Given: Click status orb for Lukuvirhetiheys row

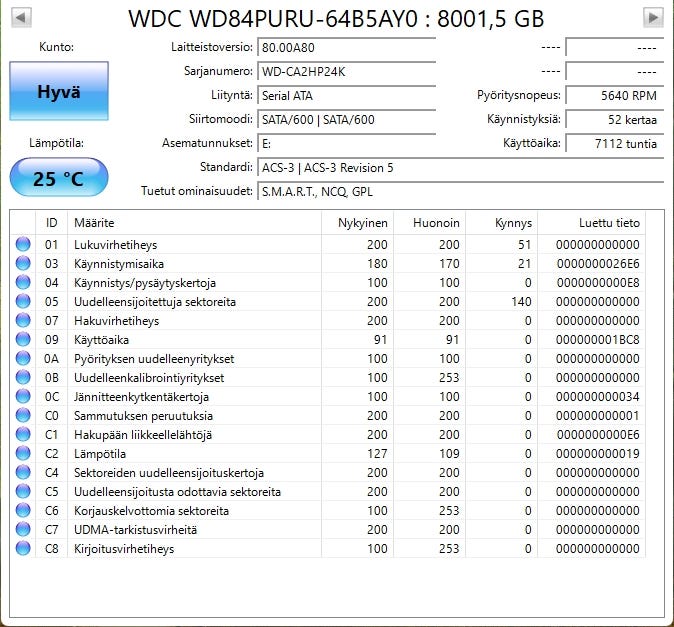Looking at the screenshot, I should point(23,244).
